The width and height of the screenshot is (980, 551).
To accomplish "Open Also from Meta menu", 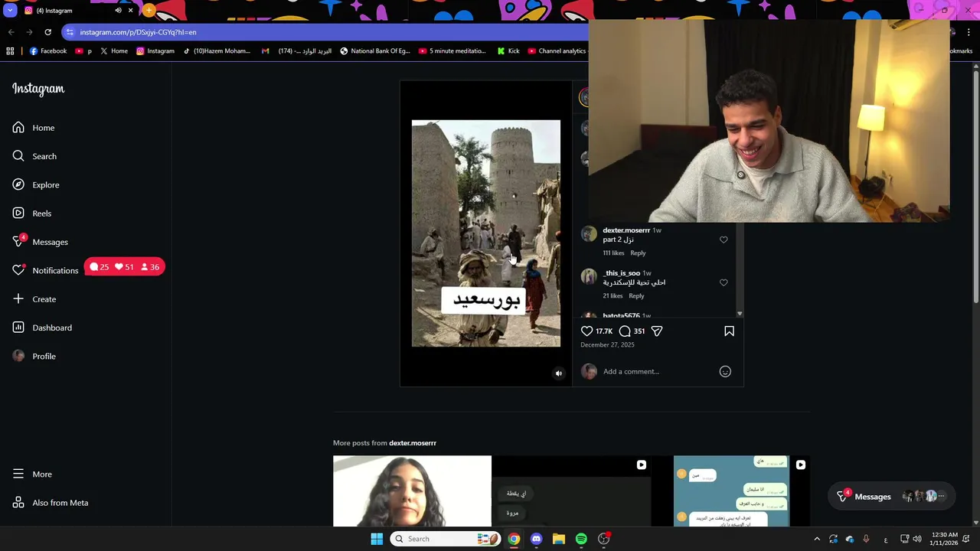I will click(51, 503).
